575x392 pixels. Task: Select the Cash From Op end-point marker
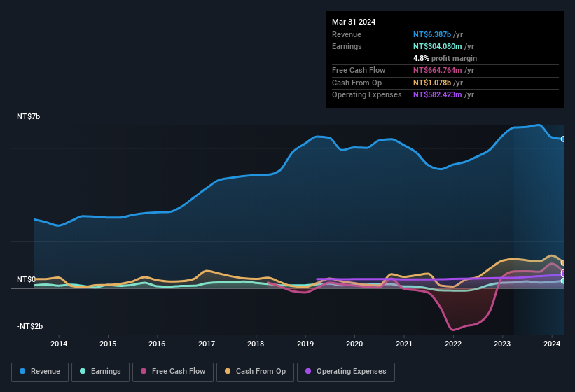pyautogui.click(x=563, y=262)
